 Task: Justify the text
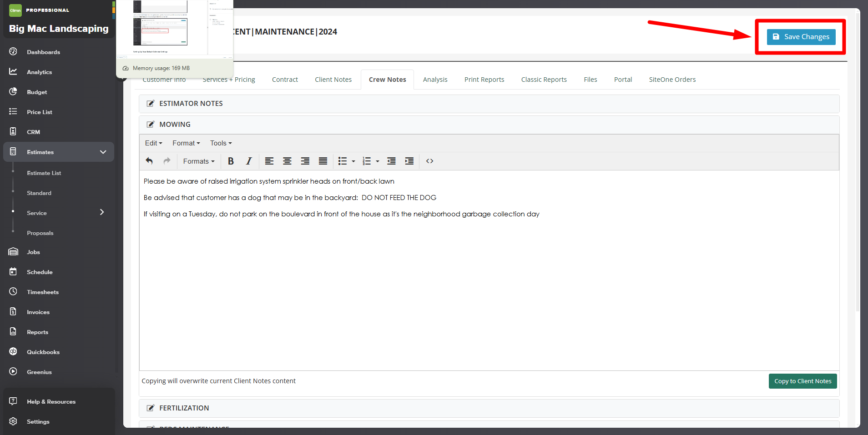323,161
